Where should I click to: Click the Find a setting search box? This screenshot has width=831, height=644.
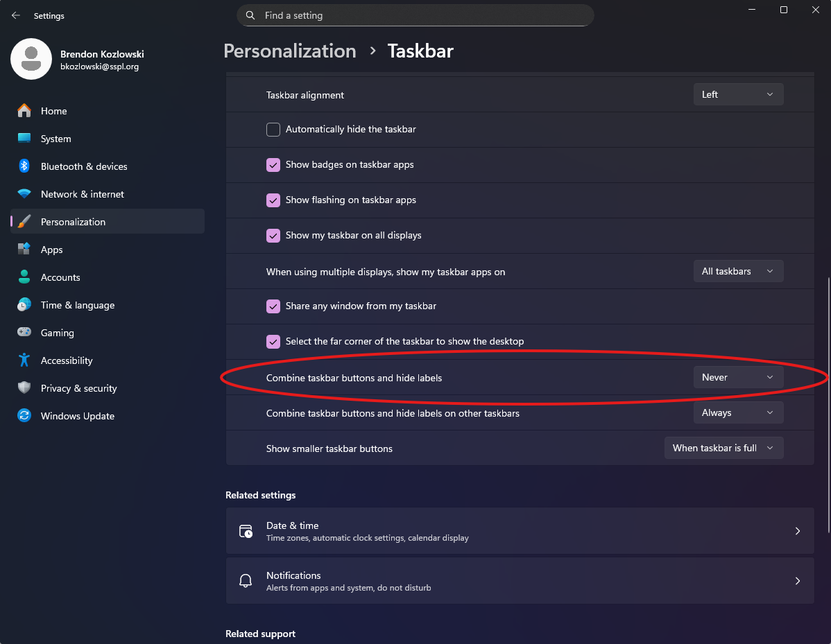click(415, 15)
